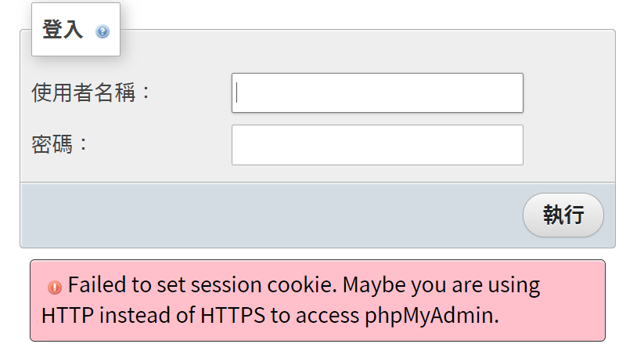Viewport: 644px width, 362px height.
Task: Click the red error icon in the warning
Action: (54, 287)
